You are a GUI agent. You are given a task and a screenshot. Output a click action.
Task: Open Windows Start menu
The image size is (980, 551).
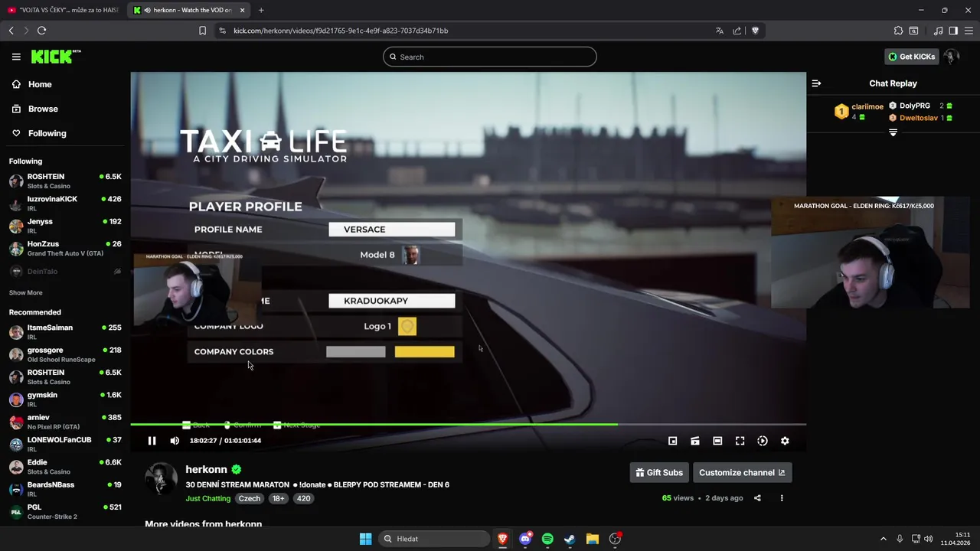point(365,539)
